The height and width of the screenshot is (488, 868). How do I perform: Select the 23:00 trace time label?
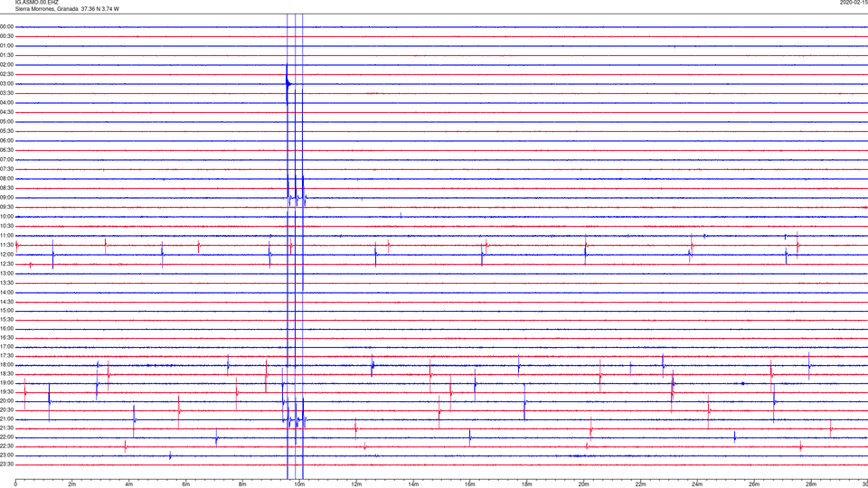6,455
